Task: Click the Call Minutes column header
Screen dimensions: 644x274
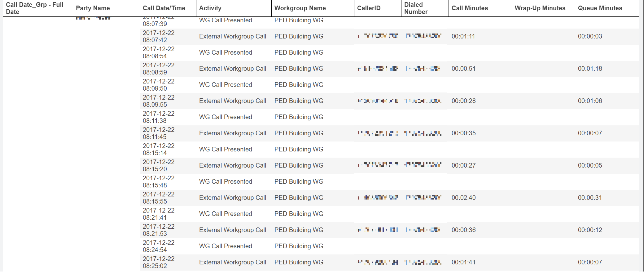Action: click(470, 8)
